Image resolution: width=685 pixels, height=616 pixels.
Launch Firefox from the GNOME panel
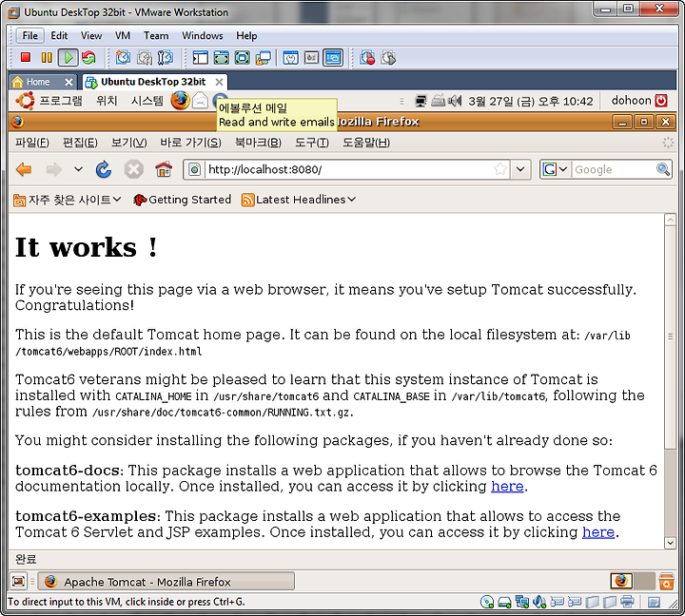click(180, 101)
